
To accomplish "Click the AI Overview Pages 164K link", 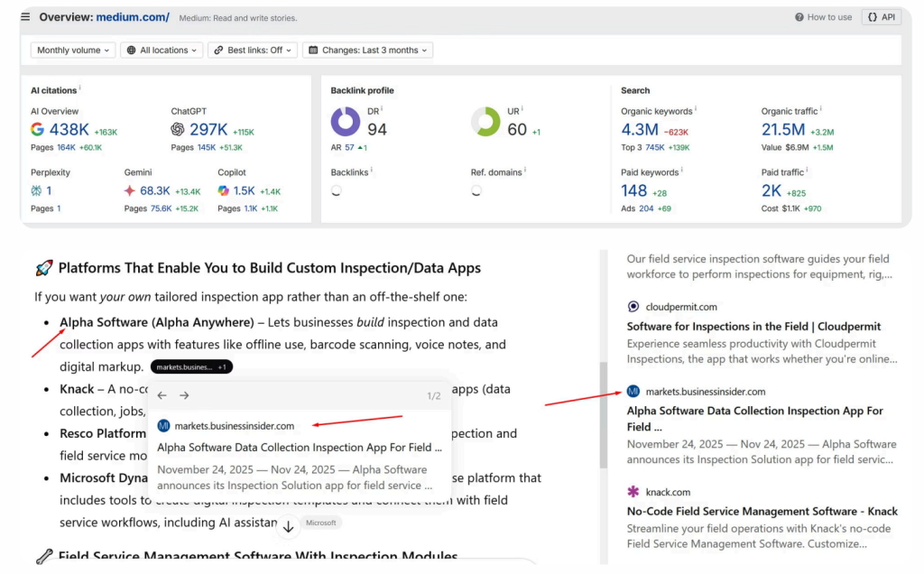I will tap(66, 147).
